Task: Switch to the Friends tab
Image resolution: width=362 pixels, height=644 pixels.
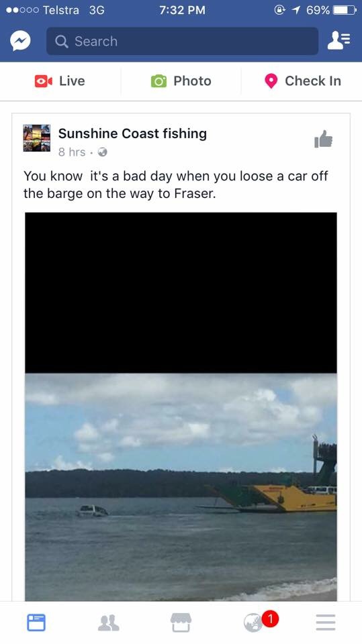Action: click(109, 623)
